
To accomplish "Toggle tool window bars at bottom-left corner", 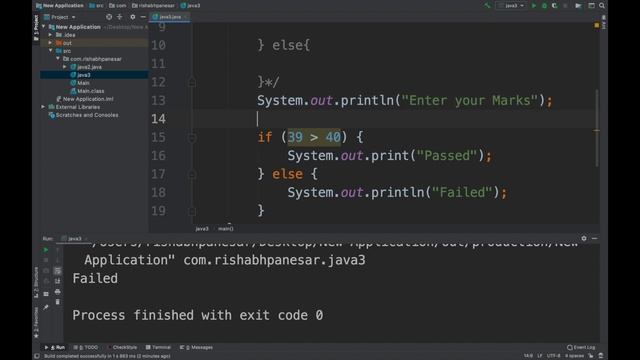I will coord(37,356).
